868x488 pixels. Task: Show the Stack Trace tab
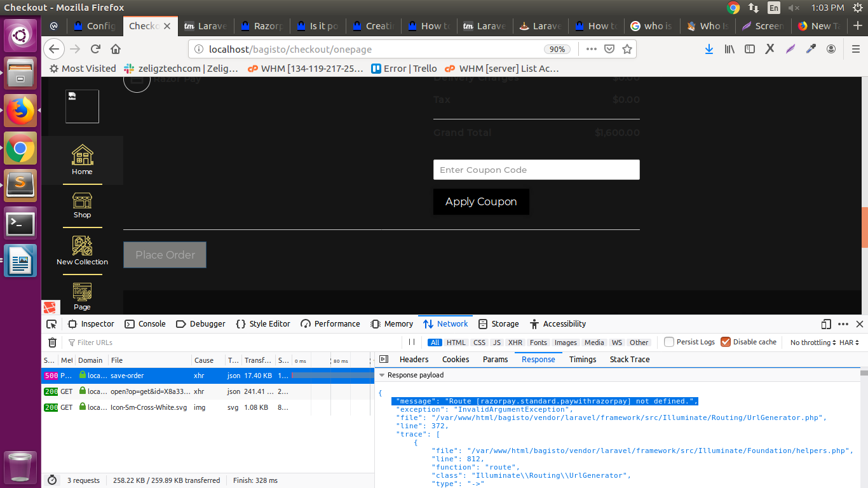pos(630,360)
